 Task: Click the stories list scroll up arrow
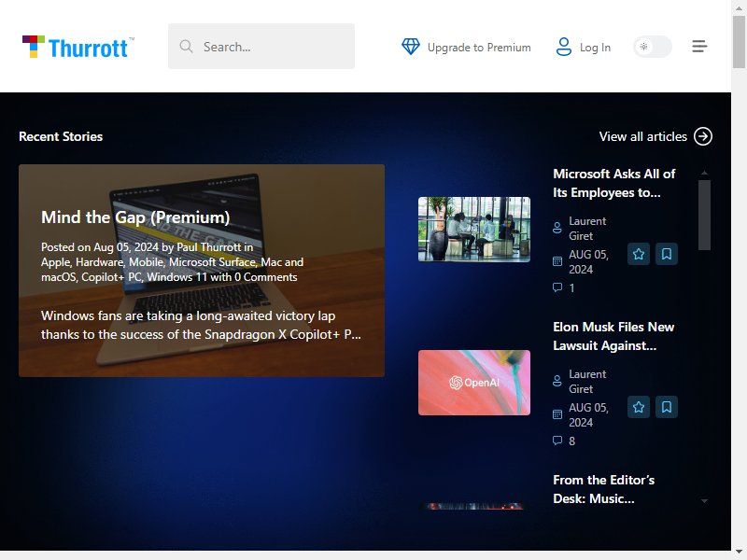(x=704, y=173)
